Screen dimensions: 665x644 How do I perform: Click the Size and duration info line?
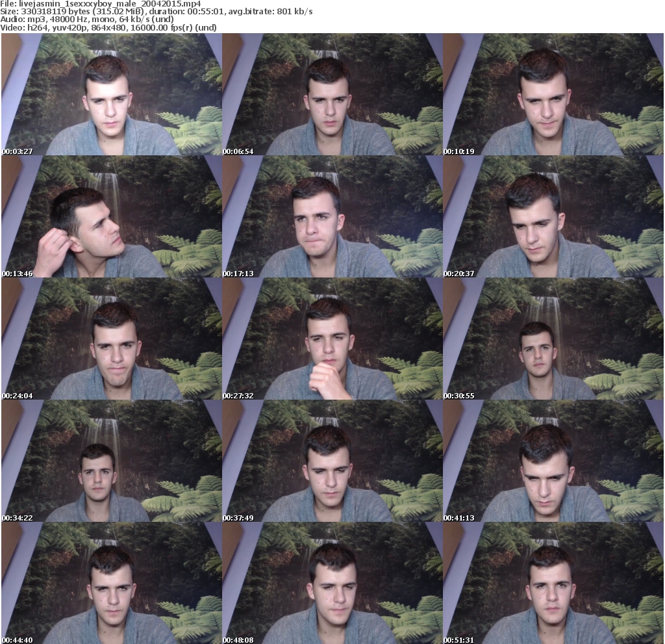pos(157,12)
